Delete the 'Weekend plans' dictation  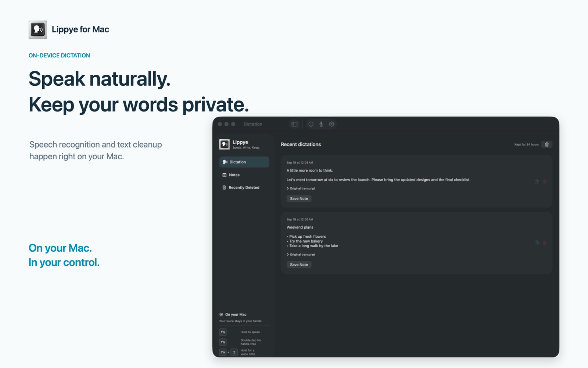(x=545, y=243)
